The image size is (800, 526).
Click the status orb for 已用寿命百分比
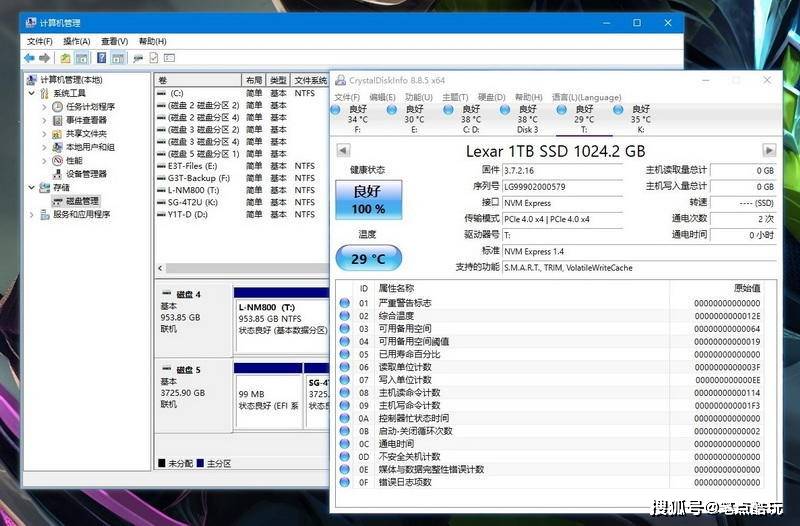click(344, 354)
